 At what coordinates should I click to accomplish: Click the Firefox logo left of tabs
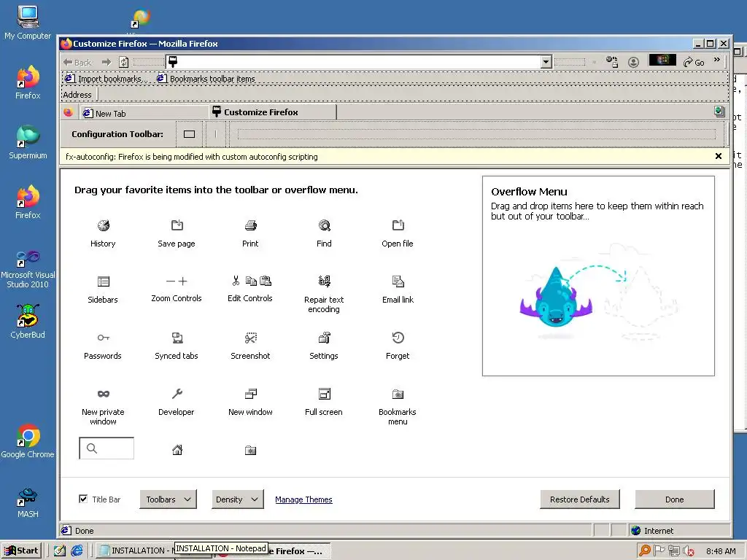click(x=68, y=112)
